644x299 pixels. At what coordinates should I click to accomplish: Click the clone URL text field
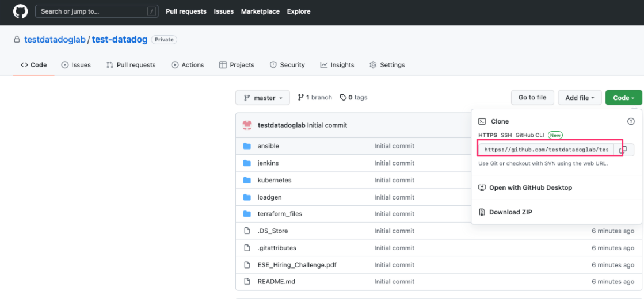(546, 149)
